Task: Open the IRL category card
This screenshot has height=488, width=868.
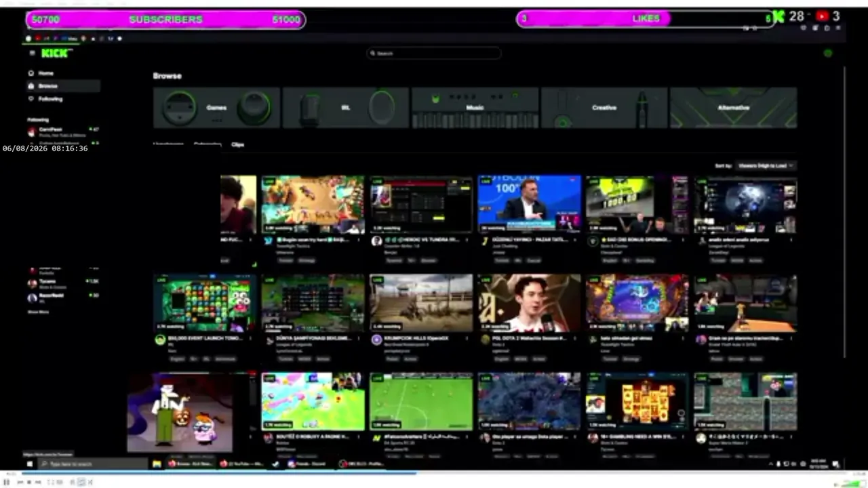Action: click(346, 107)
